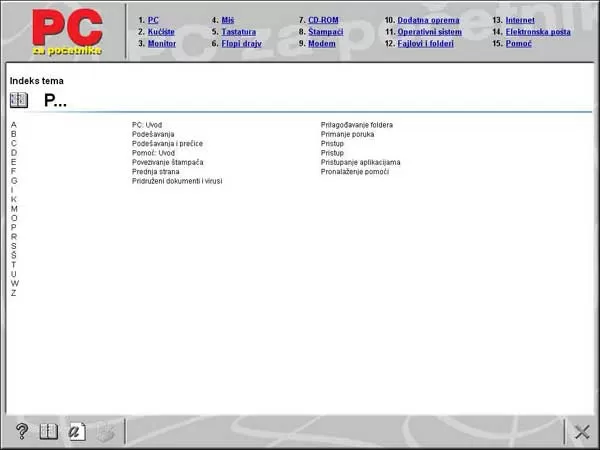Click the open book icon beside P...
600x450 pixels.
19,100
